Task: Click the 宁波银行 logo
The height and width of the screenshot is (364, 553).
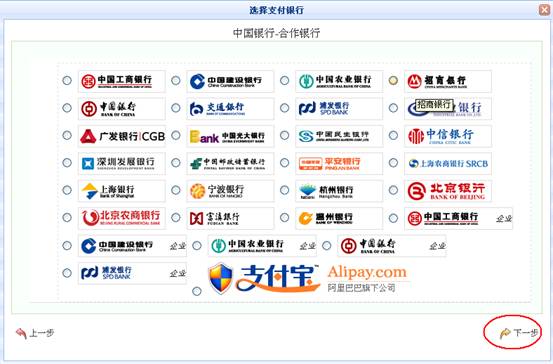Action: pos(230,191)
